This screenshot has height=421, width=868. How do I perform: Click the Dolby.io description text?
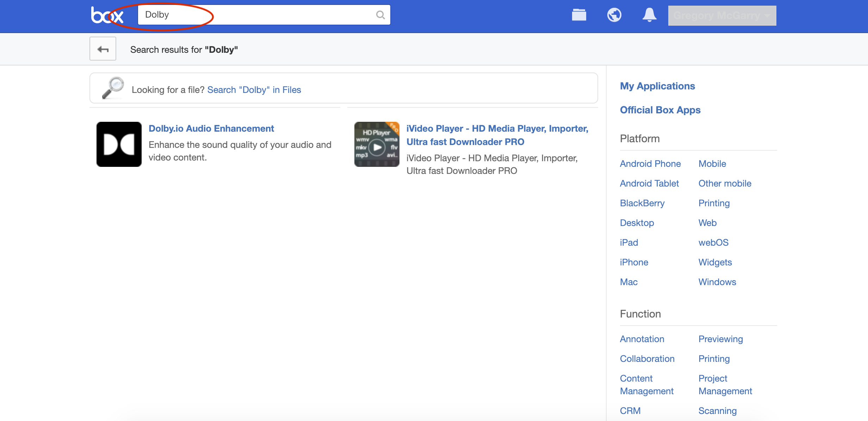240,151
